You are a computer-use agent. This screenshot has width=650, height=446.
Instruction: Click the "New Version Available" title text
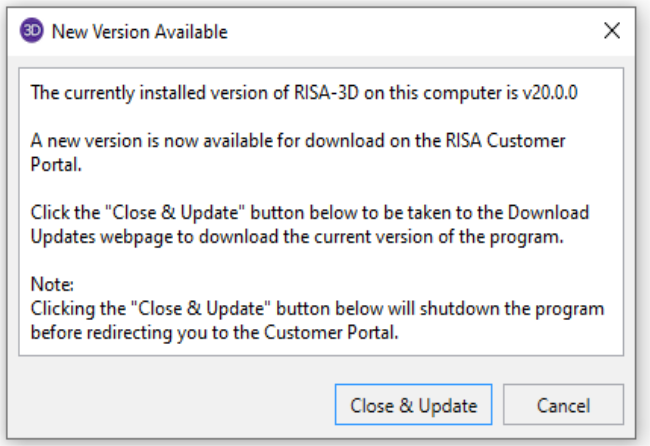[140, 32]
